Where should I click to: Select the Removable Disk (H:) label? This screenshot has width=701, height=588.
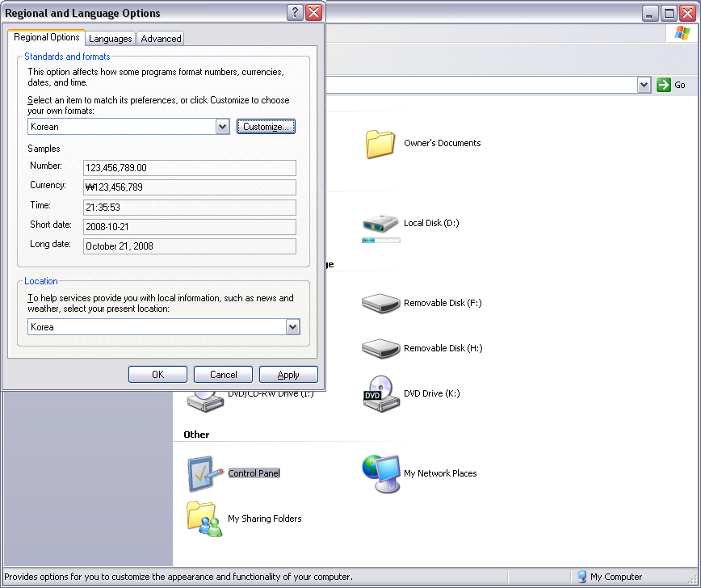tap(443, 348)
